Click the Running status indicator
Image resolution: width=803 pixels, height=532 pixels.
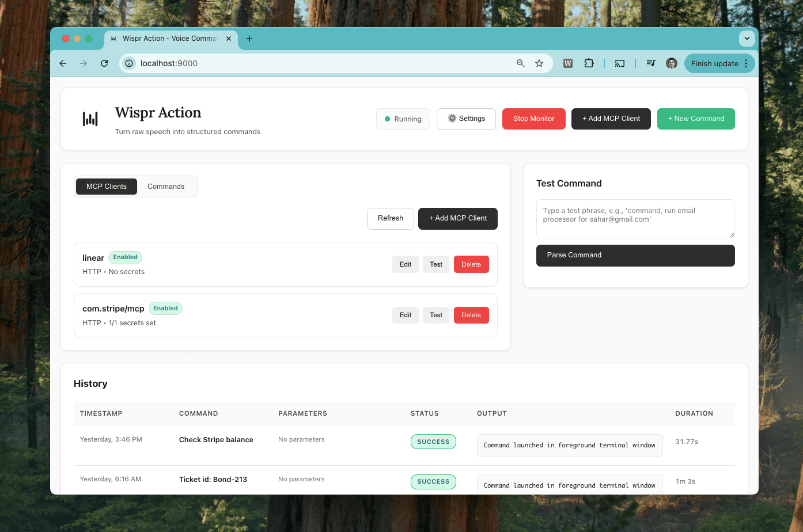tap(403, 119)
